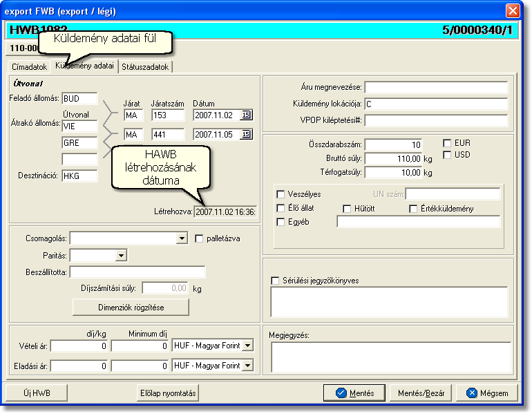Tick the USD checkbox
The width and height of the screenshot is (532, 414).
tap(447, 155)
